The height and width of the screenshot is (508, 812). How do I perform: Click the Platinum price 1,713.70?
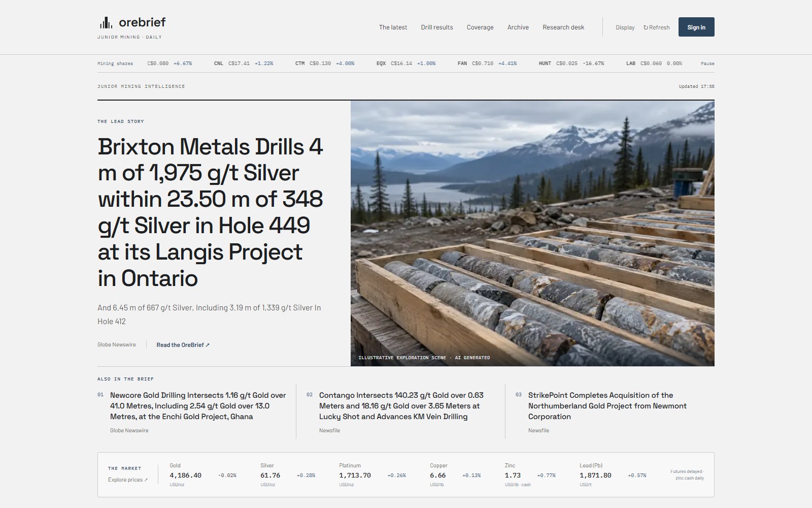[x=355, y=475]
